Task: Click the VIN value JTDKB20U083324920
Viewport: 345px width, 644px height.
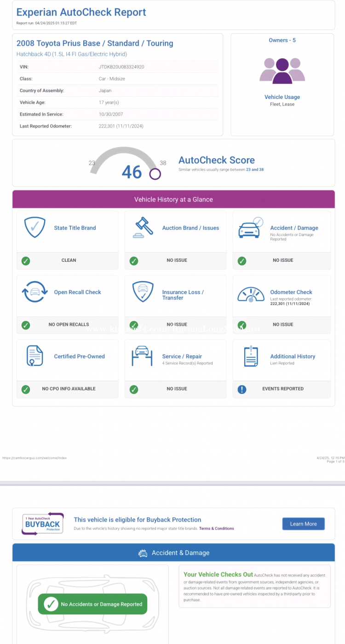Action: tap(121, 67)
